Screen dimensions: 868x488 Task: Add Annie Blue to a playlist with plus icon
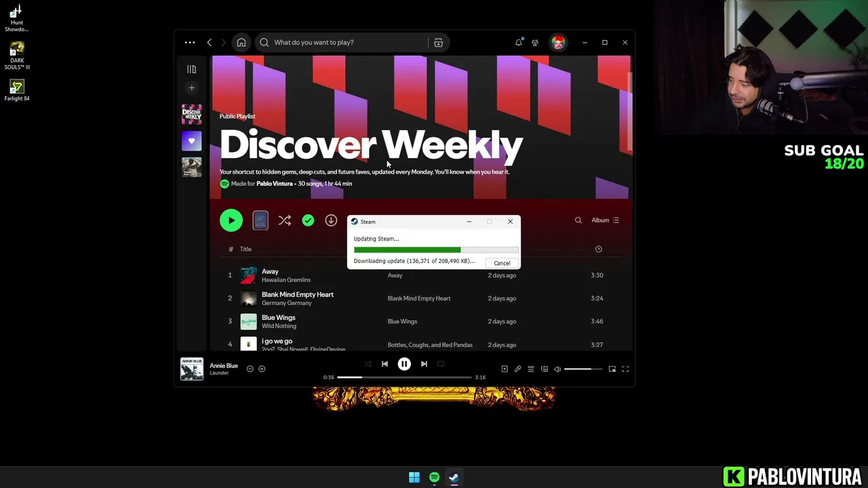(262, 369)
